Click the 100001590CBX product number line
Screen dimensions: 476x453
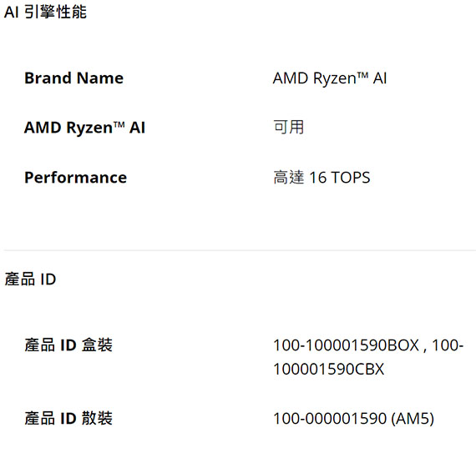pyautogui.click(x=328, y=369)
